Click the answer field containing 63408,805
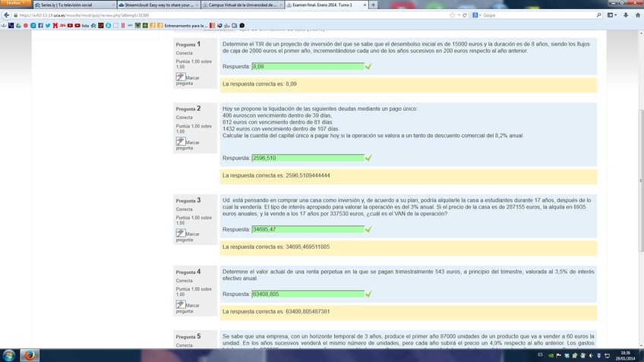This screenshot has height=362, width=644. [x=308, y=294]
